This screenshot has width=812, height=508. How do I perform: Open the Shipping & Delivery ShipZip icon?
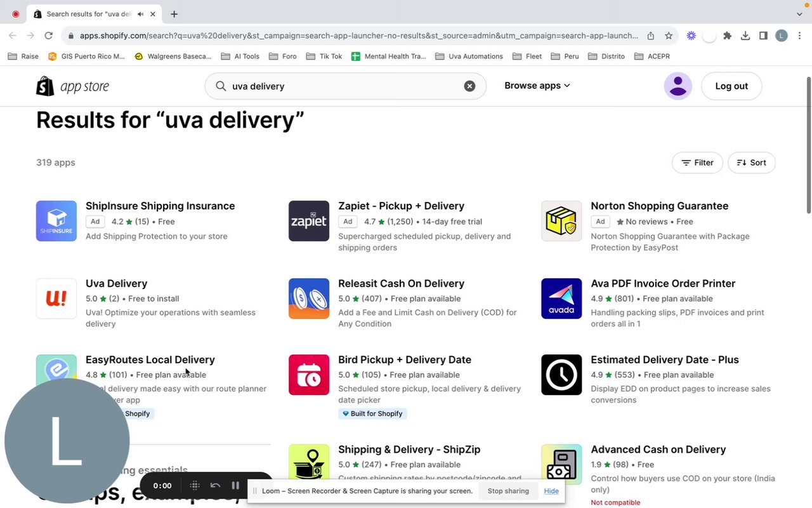309,464
